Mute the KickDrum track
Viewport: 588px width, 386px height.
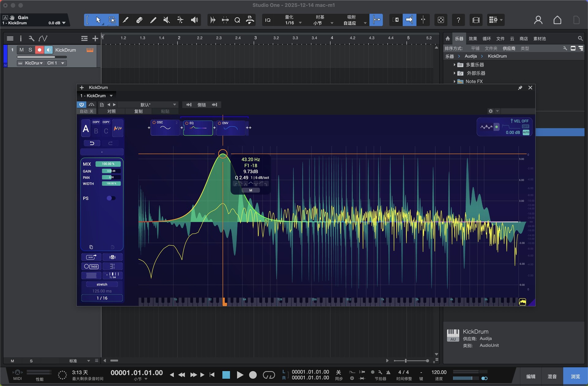coord(21,50)
